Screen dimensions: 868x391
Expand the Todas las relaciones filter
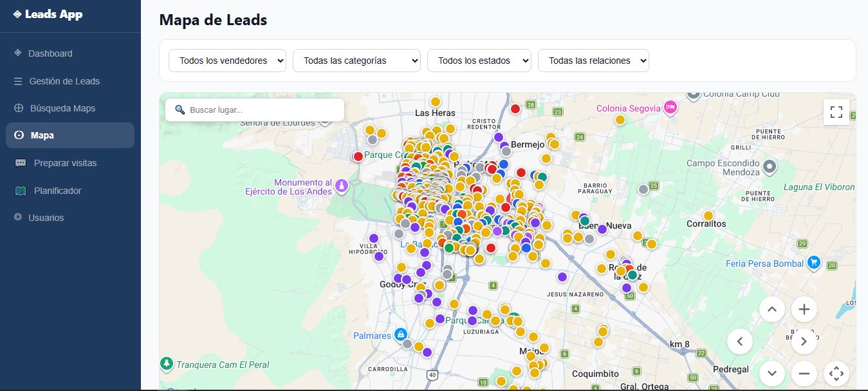(x=593, y=60)
